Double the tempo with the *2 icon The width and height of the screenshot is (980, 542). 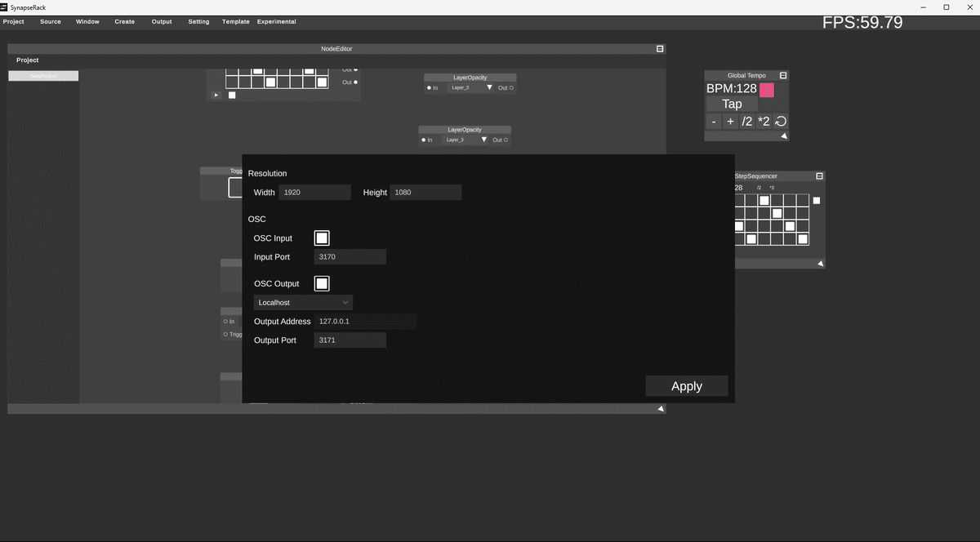[764, 121]
